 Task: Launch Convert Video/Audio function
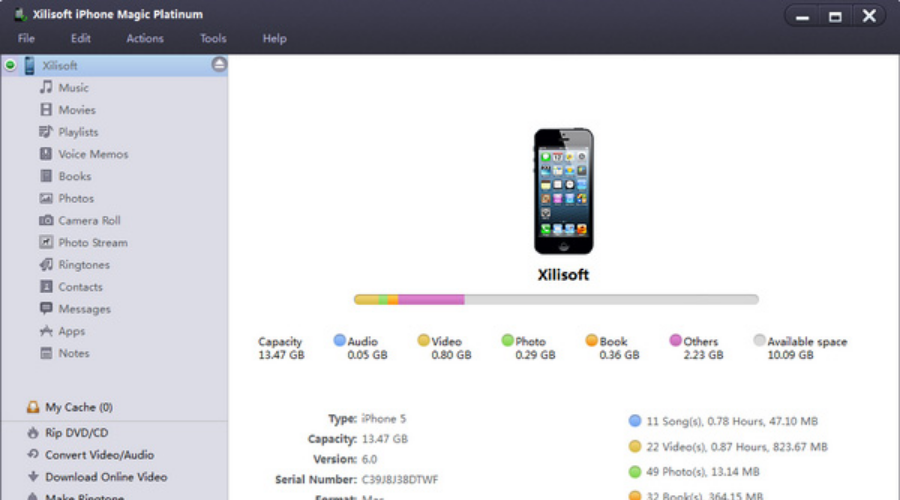(x=99, y=455)
